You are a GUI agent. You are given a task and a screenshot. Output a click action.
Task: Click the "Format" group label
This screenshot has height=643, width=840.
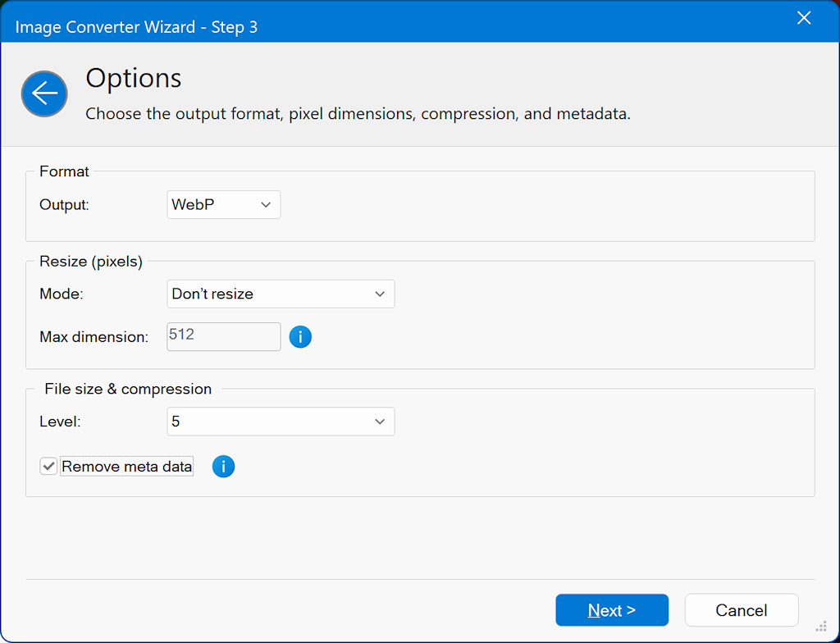pos(64,171)
